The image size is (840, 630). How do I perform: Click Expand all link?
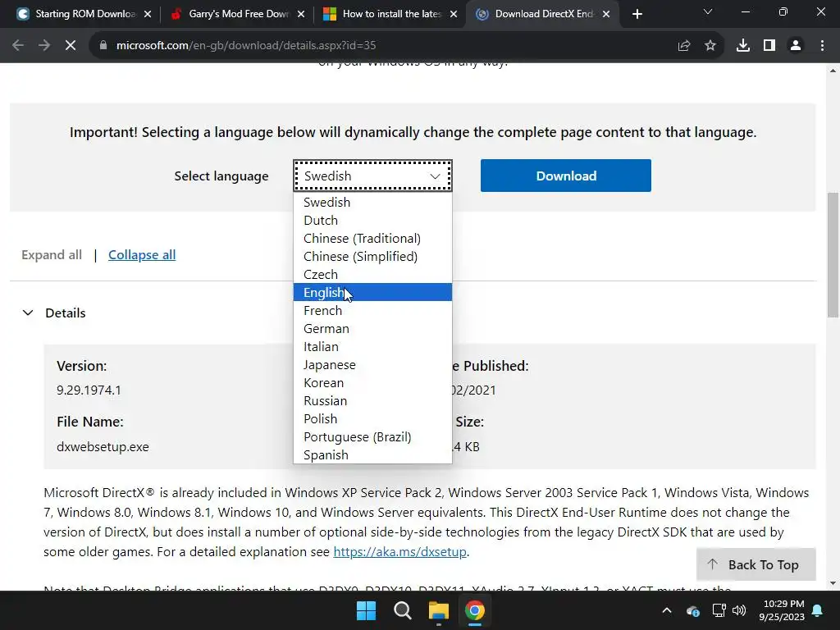52,255
